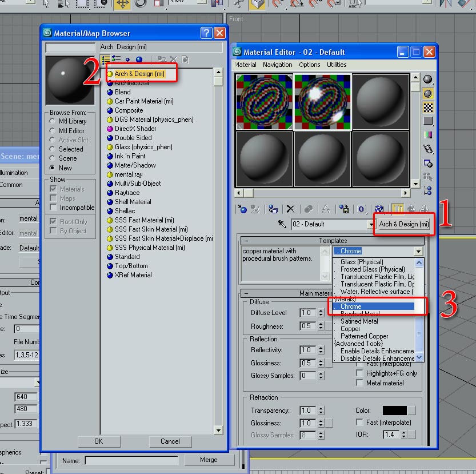
Task: Select third sample slot gray sphere
Action: [x=381, y=102]
